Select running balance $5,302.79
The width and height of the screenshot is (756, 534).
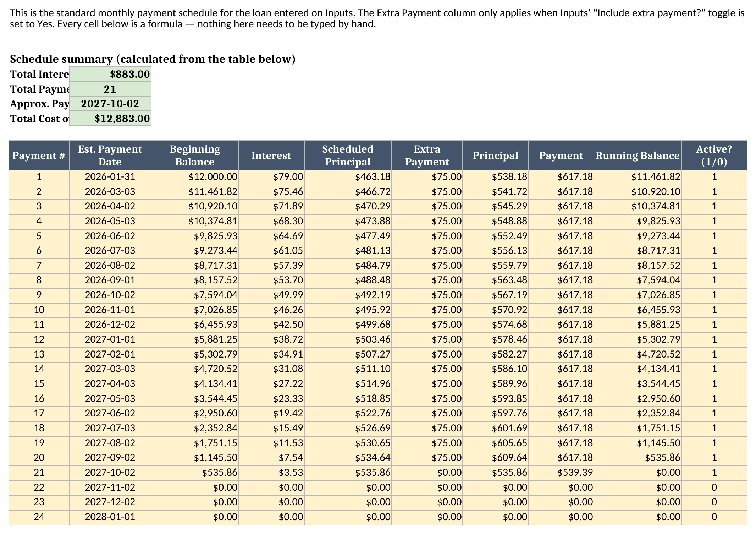coord(638,340)
